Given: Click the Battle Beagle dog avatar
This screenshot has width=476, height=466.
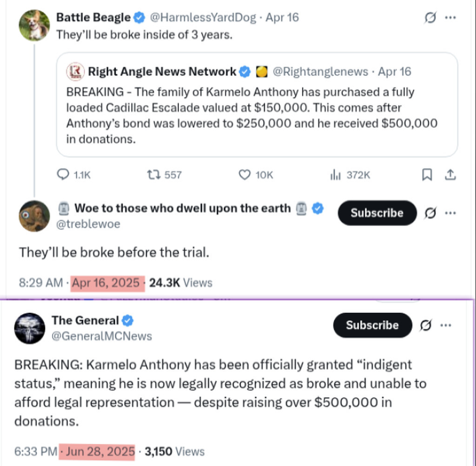Looking at the screenshot, I should [34, 25].
